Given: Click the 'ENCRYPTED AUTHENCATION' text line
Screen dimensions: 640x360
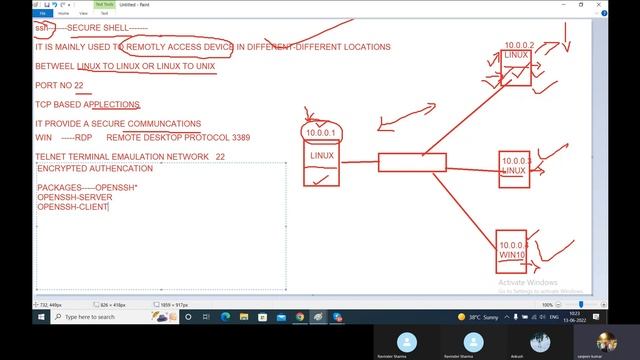Looking at the screenshot, I should tap(95, 168).
